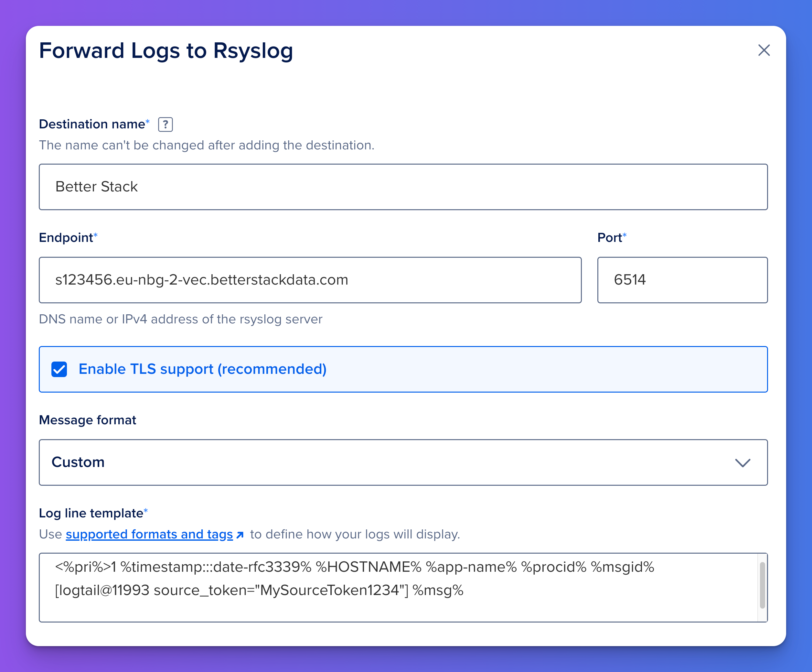Click the DNS name or IPv4 helper text
The image size is (812, 672).
181,319
